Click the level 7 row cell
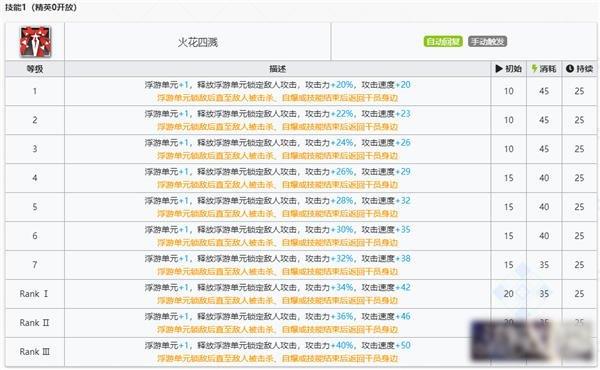 click(35, 265)
